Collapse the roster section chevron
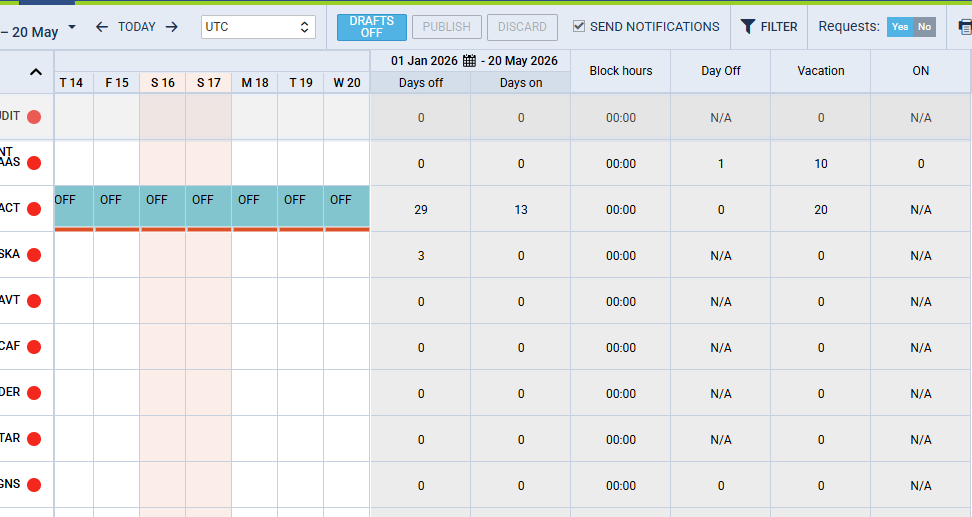 click(x=36, y=72)
